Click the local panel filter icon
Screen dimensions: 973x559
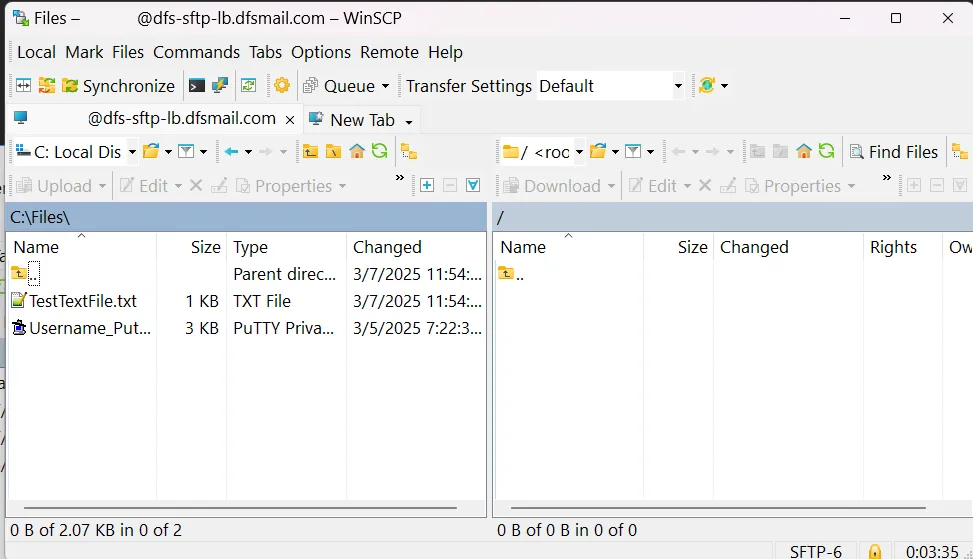coord(186,151)
